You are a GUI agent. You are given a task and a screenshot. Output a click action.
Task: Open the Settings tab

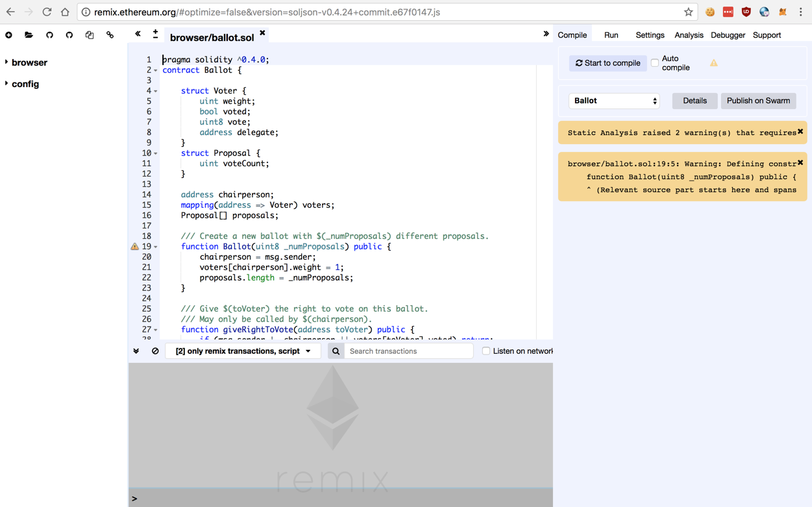pos(650,35)
